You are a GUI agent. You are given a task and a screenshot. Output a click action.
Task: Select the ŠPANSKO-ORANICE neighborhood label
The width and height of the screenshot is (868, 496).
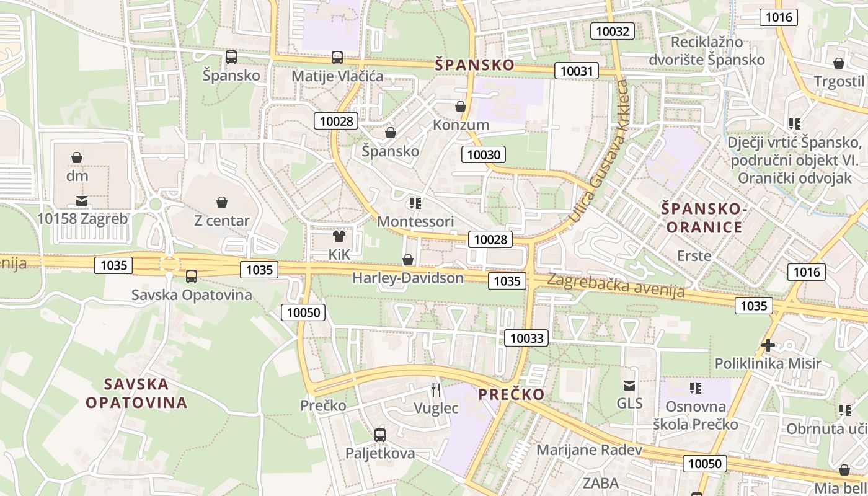coord(702,218)
